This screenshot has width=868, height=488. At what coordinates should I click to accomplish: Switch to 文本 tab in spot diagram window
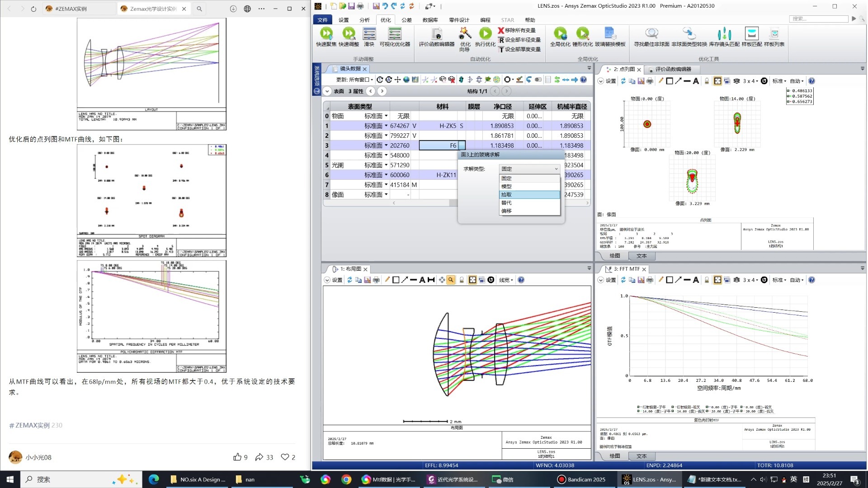[642, 256]
